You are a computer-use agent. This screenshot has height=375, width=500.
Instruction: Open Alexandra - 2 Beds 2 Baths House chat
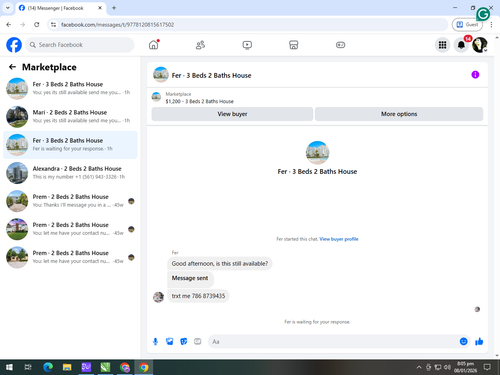[x=70, y=173]
